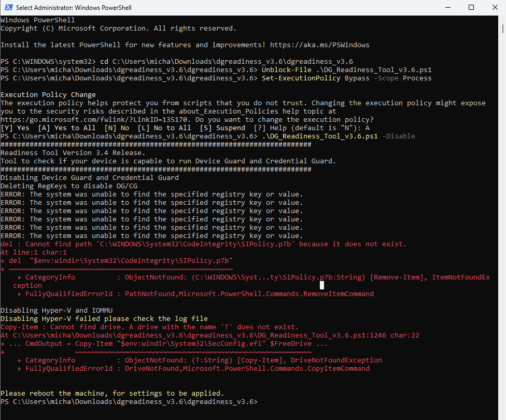
Task: Click the 'Copy-Item : Cannot find drive' error line
Action: click(x=150, y=327)
